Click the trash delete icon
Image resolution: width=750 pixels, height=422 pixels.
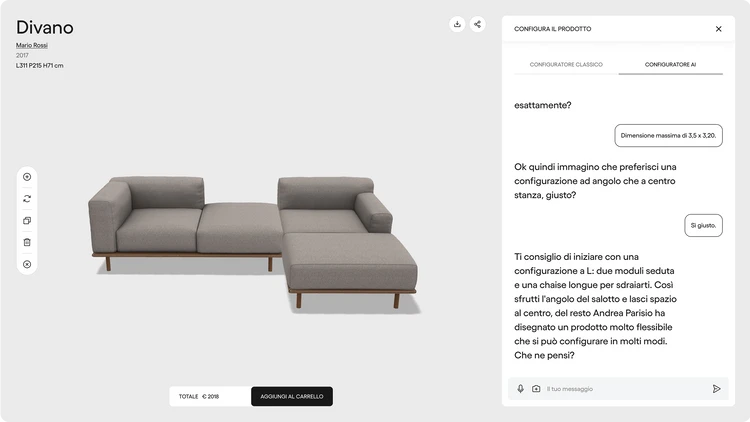coord(27,242)
